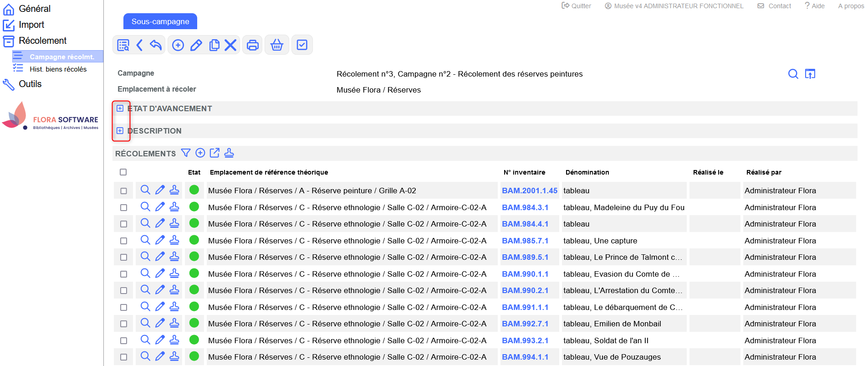Click the add record plus icon in the top toolbar

click(x=178, y=45)
